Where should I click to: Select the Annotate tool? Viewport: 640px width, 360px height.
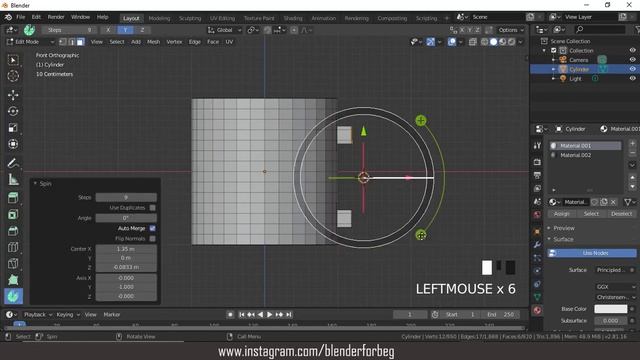pos(13,163)
